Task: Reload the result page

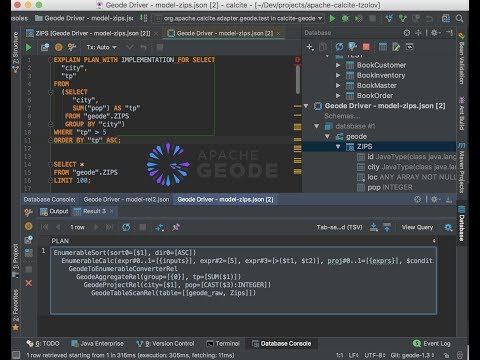Action: pos(126,227)
